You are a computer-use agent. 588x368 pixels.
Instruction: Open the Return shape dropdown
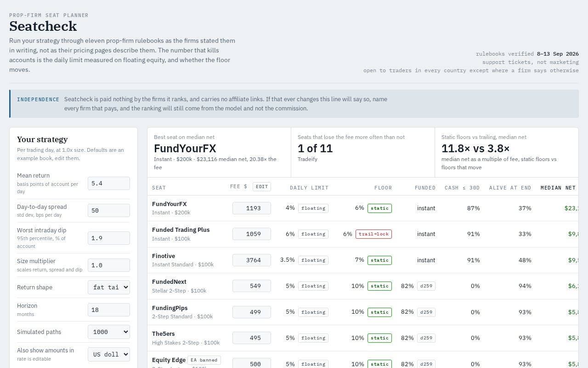[109, 287]
